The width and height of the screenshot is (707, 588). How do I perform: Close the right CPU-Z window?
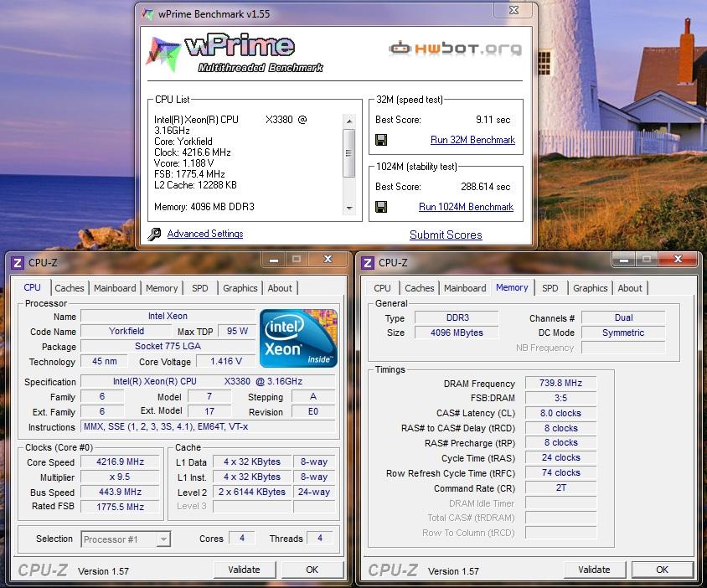(x=678, y=260)
